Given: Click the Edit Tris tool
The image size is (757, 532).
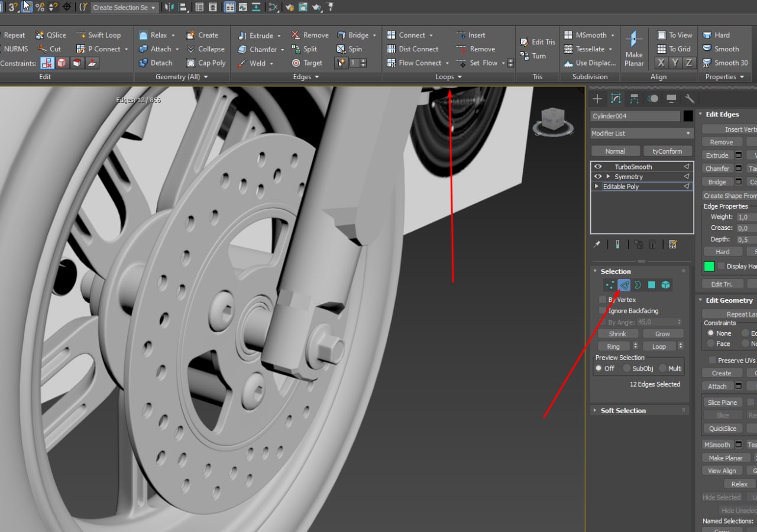Looking at the screenshot, I should click(x=538, y=42).
